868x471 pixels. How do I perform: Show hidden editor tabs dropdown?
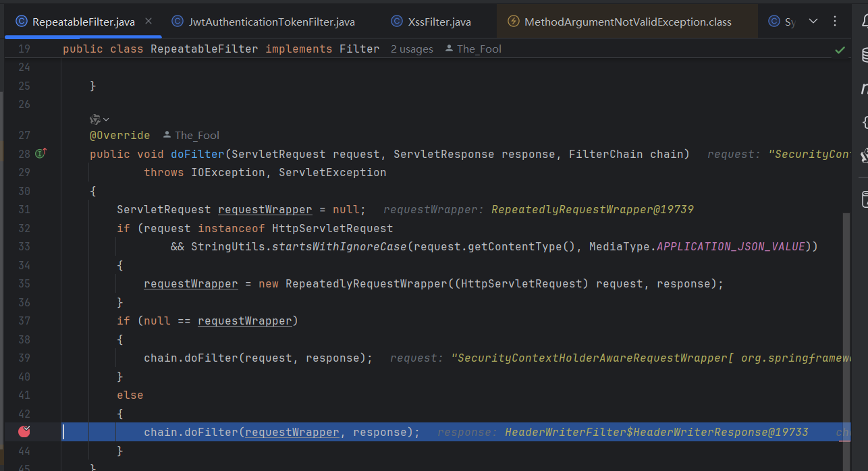click(813, 22)
